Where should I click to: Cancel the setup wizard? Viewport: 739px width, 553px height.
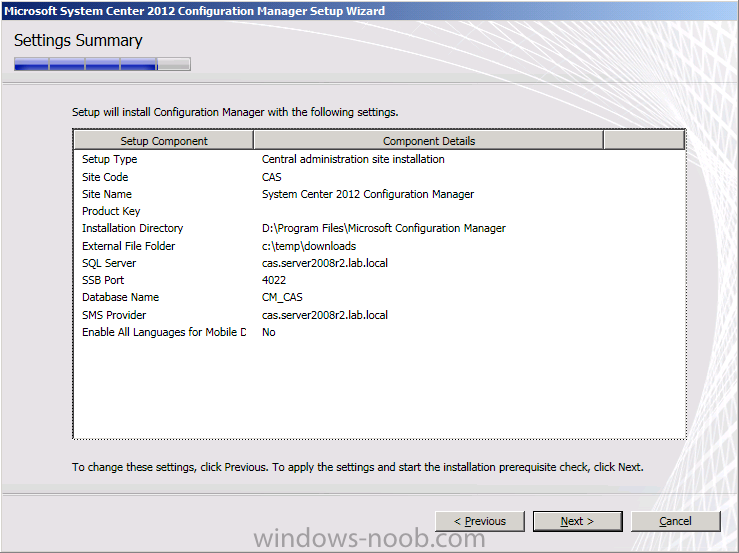tap(675, 521)
